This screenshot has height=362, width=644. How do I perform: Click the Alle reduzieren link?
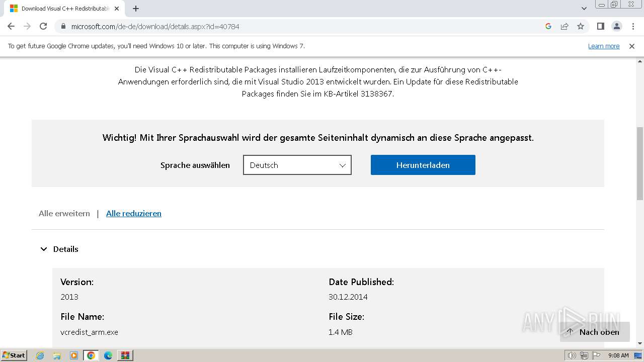point(134,213)
